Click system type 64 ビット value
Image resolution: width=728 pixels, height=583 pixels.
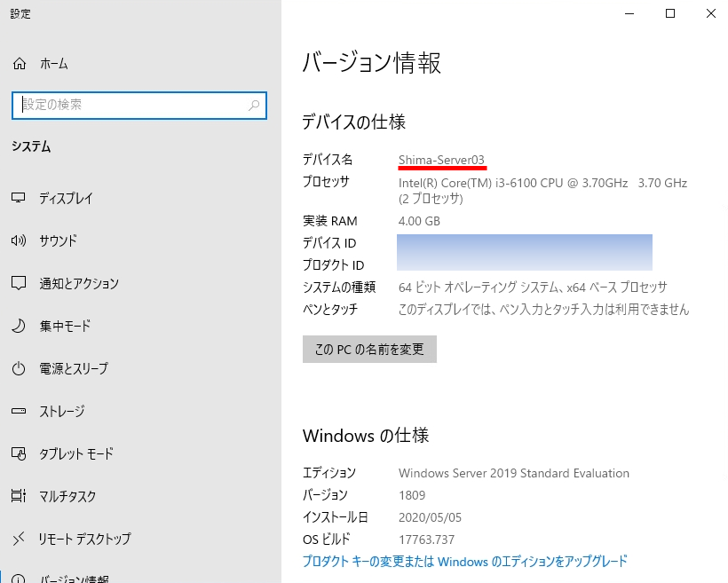533,288
